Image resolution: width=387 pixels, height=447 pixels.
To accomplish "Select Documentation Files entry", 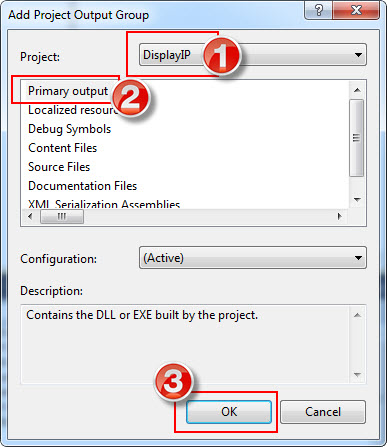I will (82, 186).
